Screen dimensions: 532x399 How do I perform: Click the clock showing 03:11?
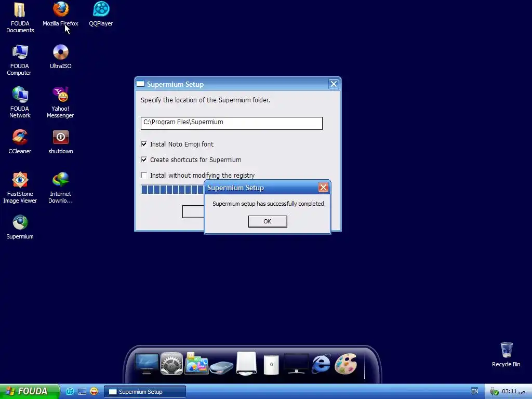click(513, 392)
